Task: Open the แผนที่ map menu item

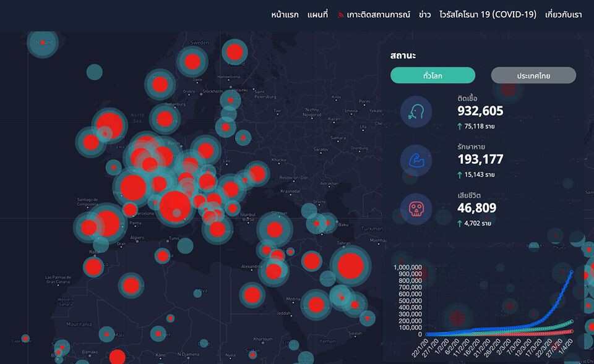Action: (317, 15)
